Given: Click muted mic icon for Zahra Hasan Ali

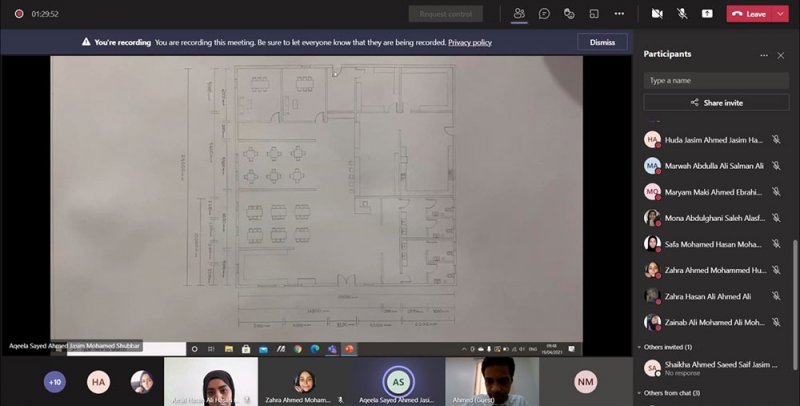Looking at the screenshot, I should coord(776,296).
